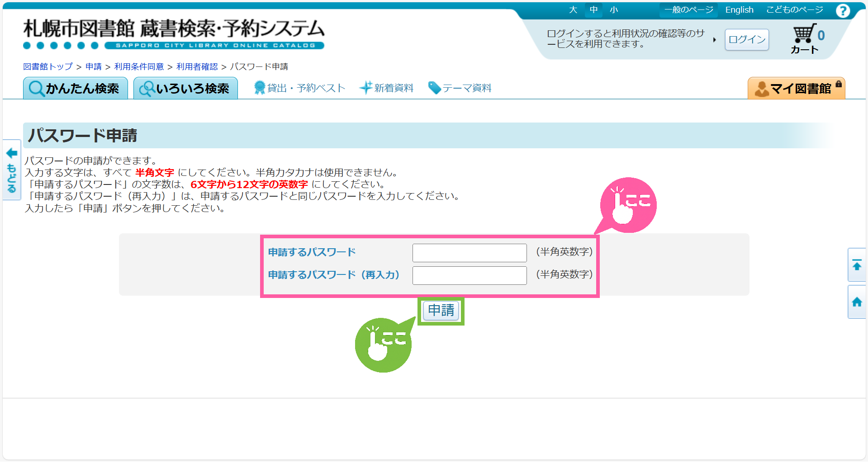Image resolution: width=868 pixels, height=463 pixels.
Task: Click the home icon on right edge
Action: coord(857,302)
